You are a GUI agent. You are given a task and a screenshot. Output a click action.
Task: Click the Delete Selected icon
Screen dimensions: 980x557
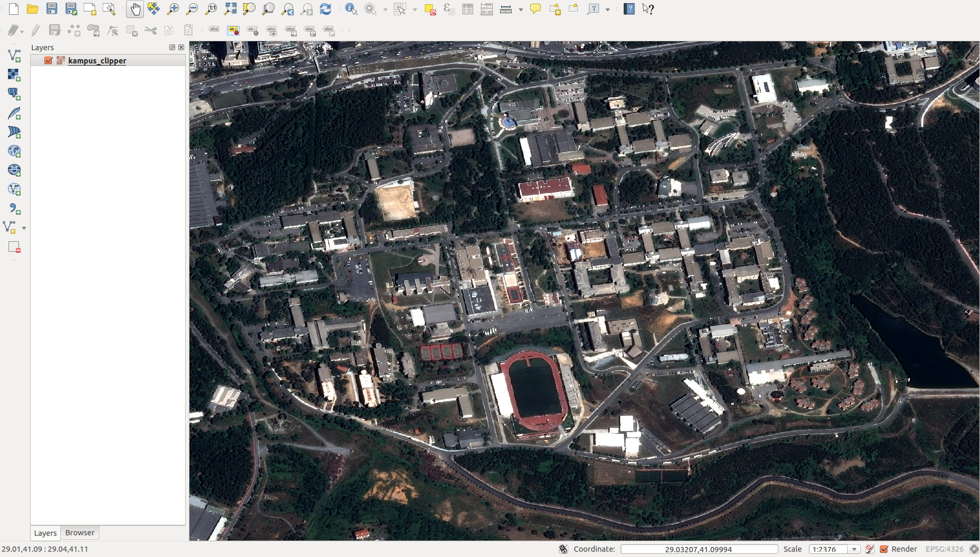[x=132, y=30]
